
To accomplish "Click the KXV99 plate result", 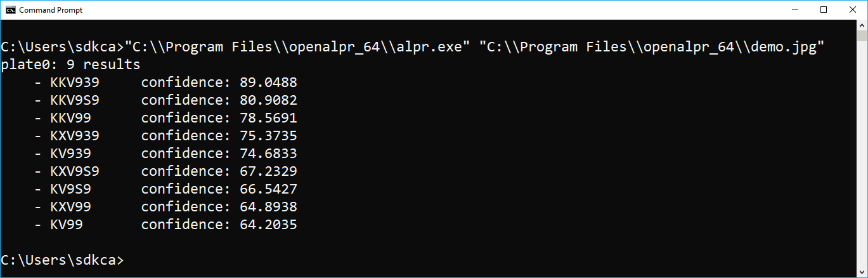I will (70, 207).
